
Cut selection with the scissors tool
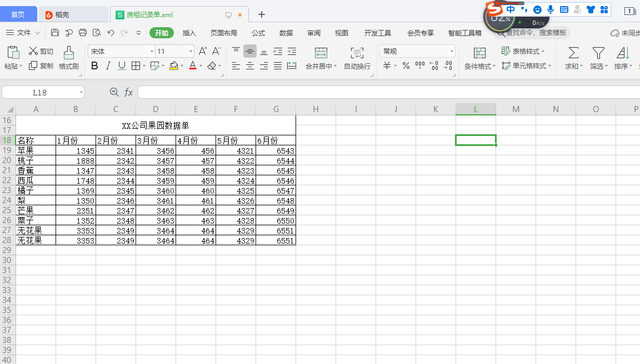coord(41,51)
